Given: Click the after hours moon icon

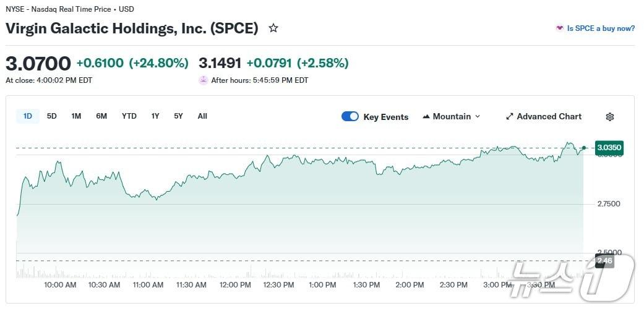Looking at the screenshot, I should pos(204,80).
